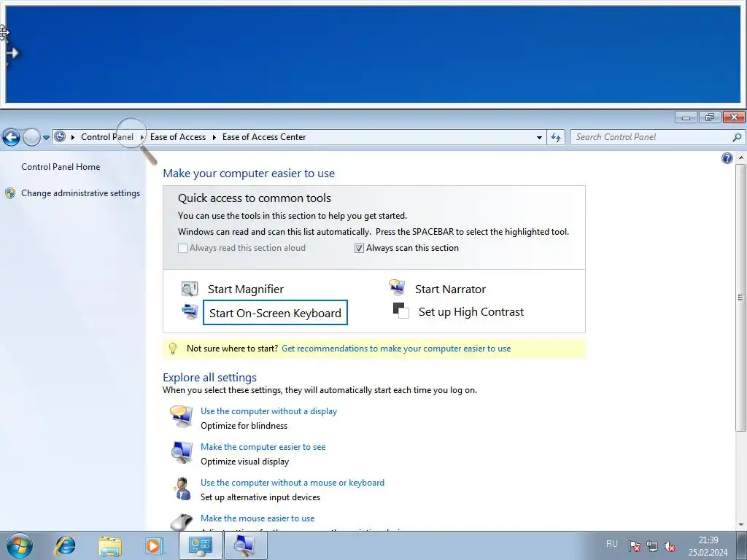Click the scroll up arrow of page scrollbar
Screen dimensions: 747x560
pos(741,157)
